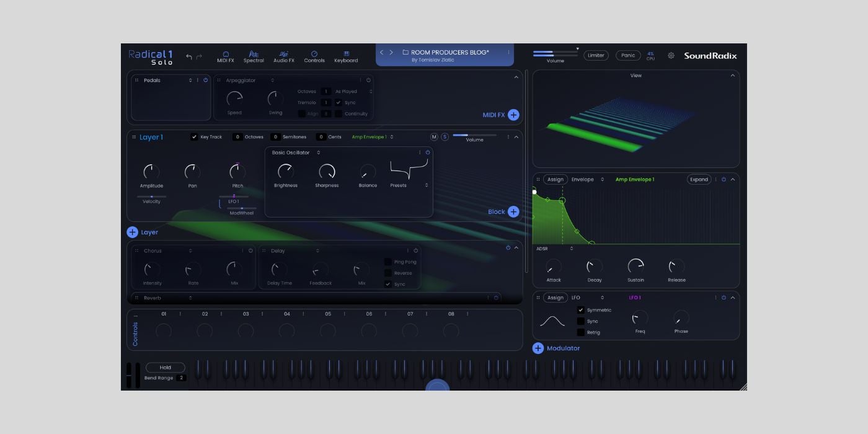Open the As Played order dropdown
This screenshot has height=434, width=868.
coord(353,91)
